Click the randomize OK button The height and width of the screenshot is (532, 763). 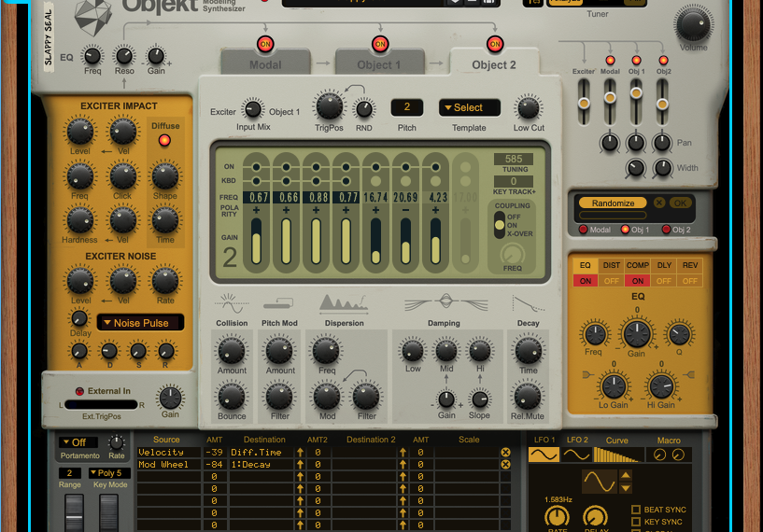click(680, 203)
